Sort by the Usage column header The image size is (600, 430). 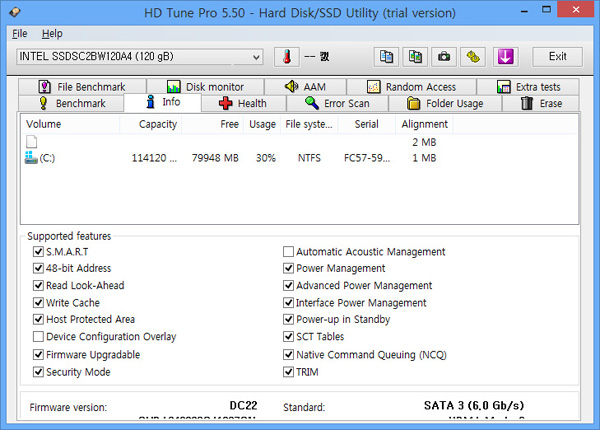[x=262, y=124]
